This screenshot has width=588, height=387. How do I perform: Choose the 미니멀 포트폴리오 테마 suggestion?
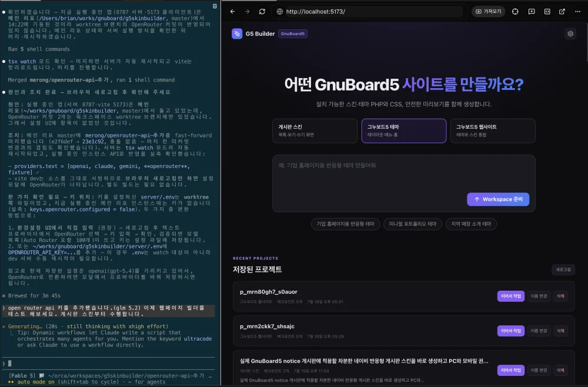tap(413, 224)
